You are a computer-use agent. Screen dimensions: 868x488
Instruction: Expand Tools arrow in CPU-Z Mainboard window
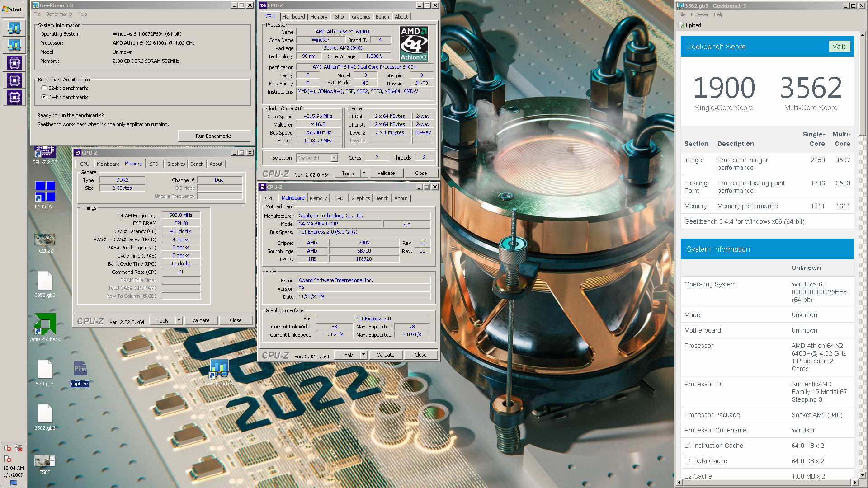click(x=363, y=355)
